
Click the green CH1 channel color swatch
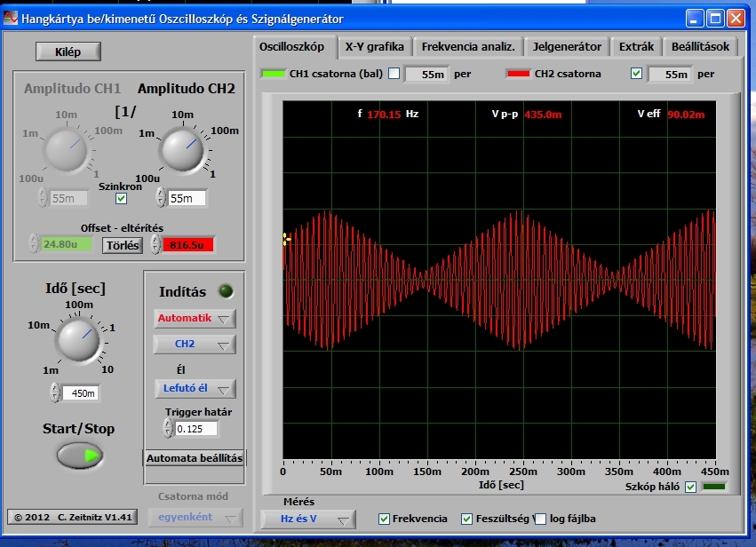tap(273, 74)
